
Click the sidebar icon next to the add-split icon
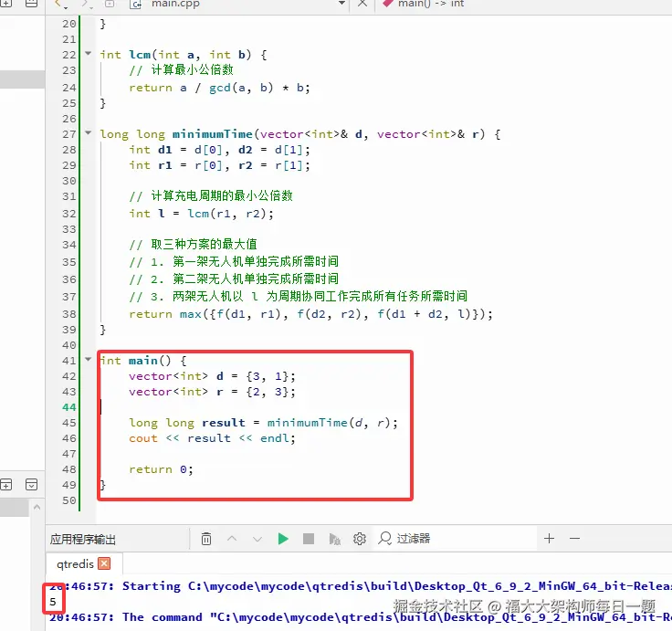[31, 485]
